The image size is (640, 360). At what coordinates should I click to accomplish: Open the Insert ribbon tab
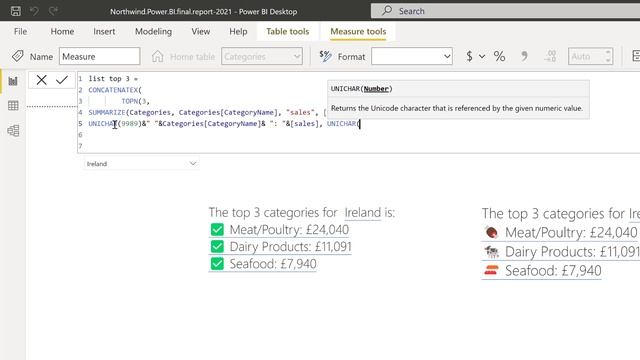(104, 31)
